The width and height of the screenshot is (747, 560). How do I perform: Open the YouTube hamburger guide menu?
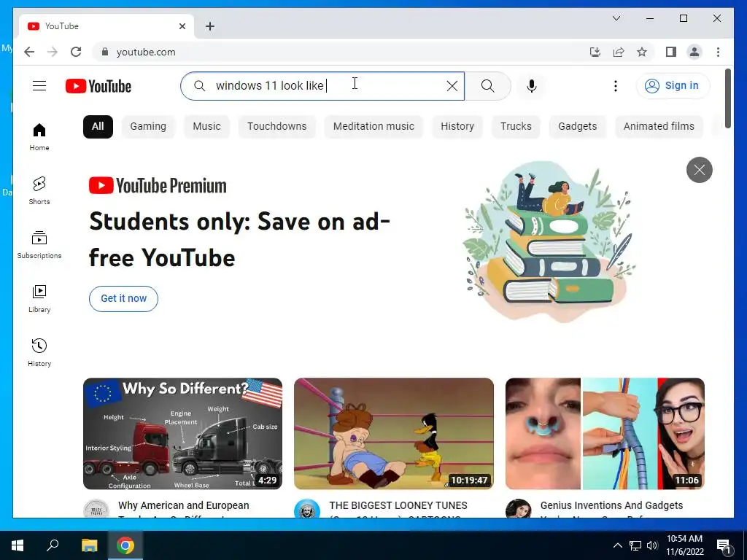pos(39,86)
